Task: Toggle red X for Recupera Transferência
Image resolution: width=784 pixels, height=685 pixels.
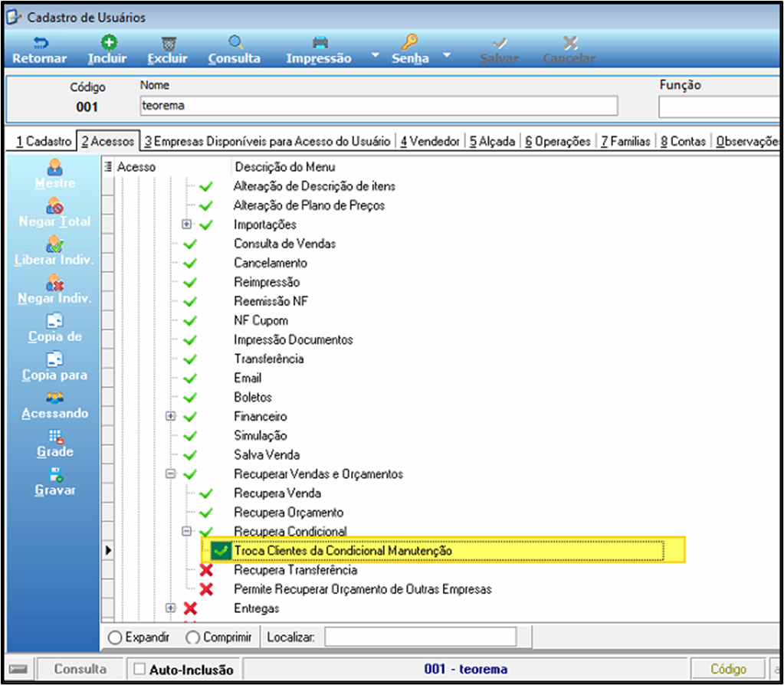Action: (x=206, y=570)
